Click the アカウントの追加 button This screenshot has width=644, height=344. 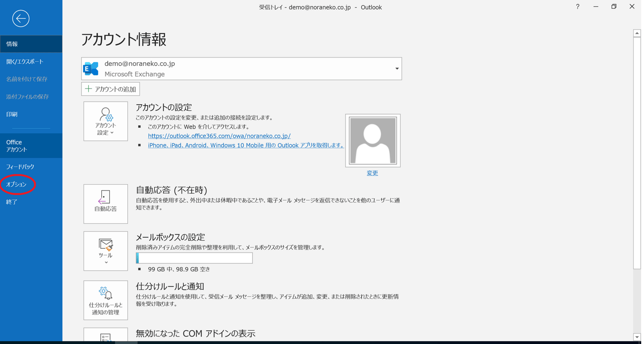pos(110,89)
